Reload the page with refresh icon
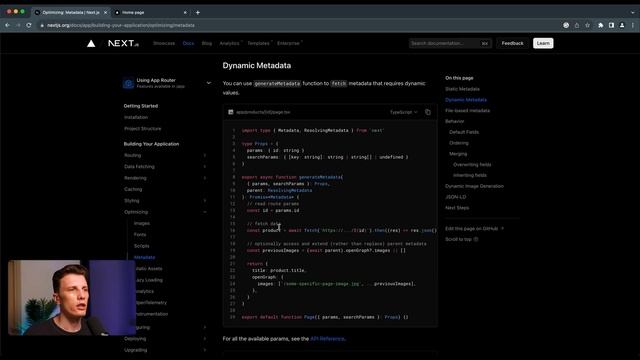 click(29, 25)
